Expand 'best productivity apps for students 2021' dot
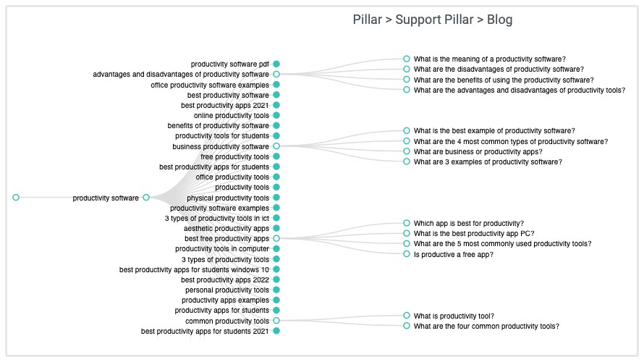 coord(276,331)
